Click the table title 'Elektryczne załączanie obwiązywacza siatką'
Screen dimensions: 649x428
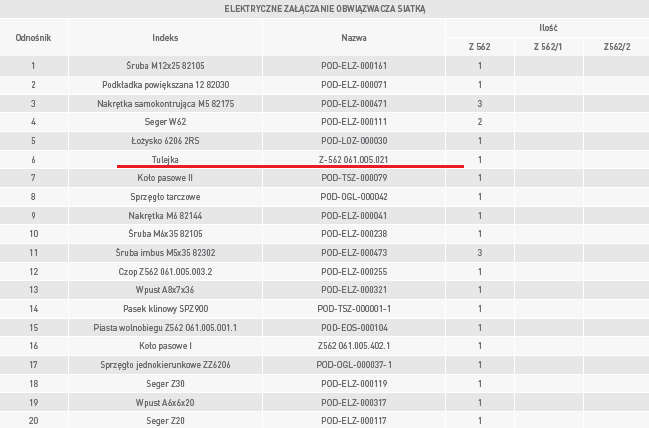click(x=324, y=8)
